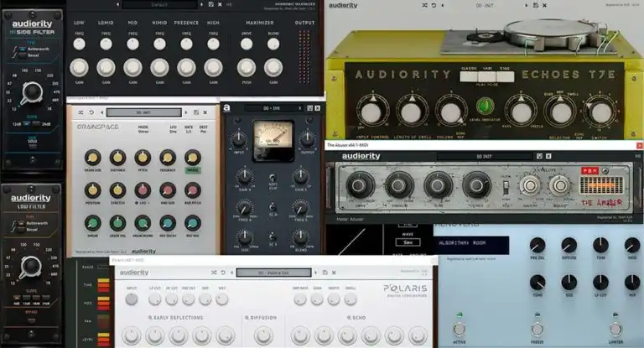Click randomize icon in Echoes T7E header
Image resolution: width=644 pixels, height=348 pixels.
[424, 5]
